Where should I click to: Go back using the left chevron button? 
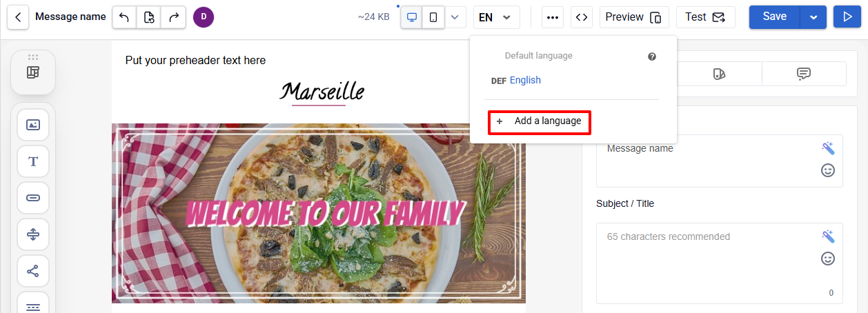[18, 17]
